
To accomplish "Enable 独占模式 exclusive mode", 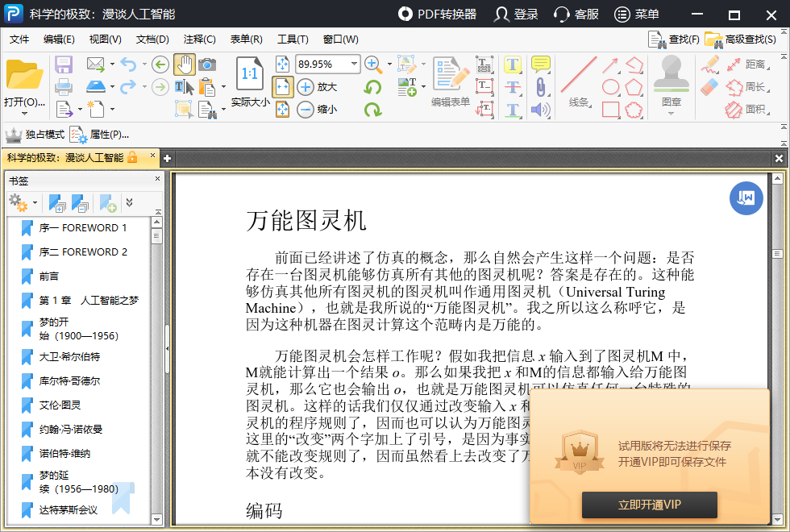I will coord(36,135).
